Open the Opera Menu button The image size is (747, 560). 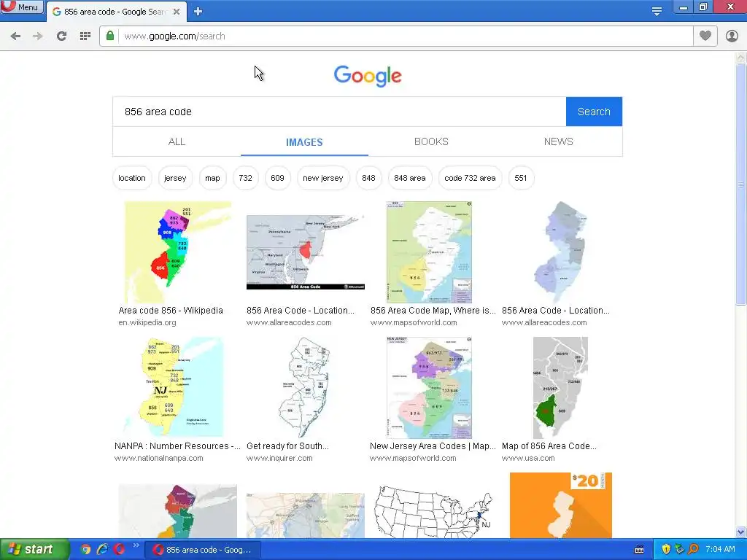tap(22, 7)
